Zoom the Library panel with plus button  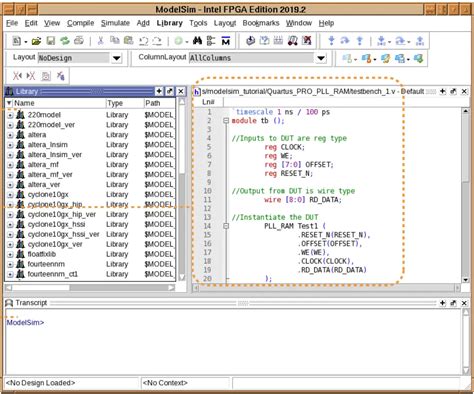(x=159, y=91)
